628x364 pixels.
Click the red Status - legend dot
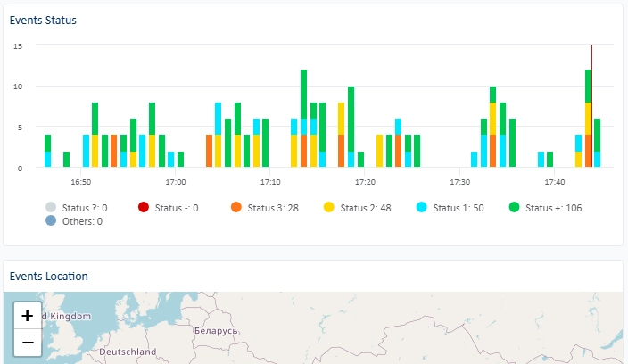coord(144,207)
